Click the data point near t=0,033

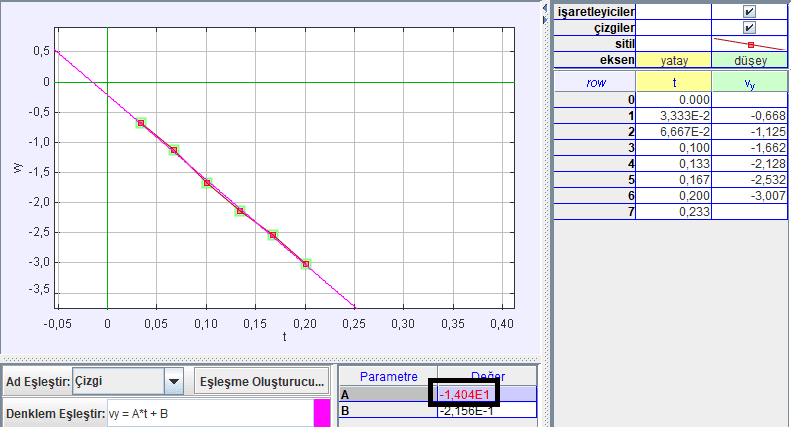click(x=141, y=123)
